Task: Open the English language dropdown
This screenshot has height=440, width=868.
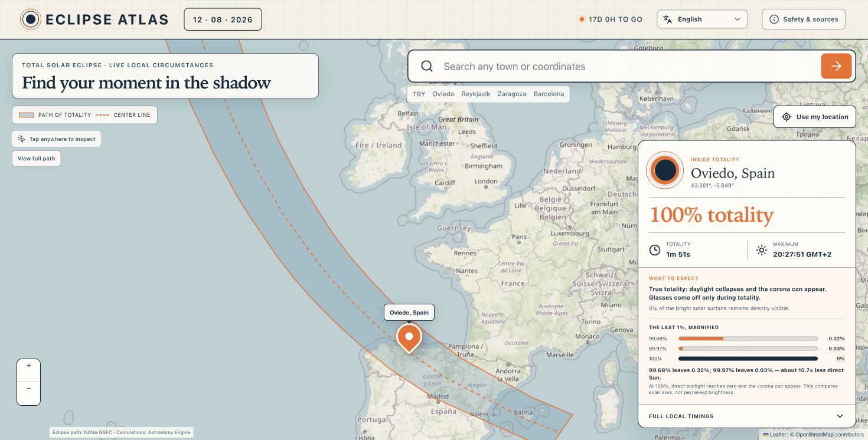Action: [x=702, y=19]
